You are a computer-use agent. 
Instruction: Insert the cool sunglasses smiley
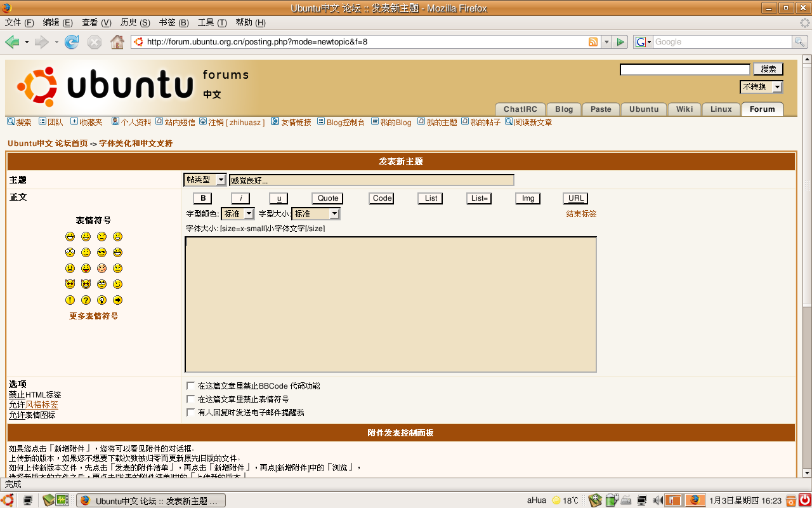point(101,252)
